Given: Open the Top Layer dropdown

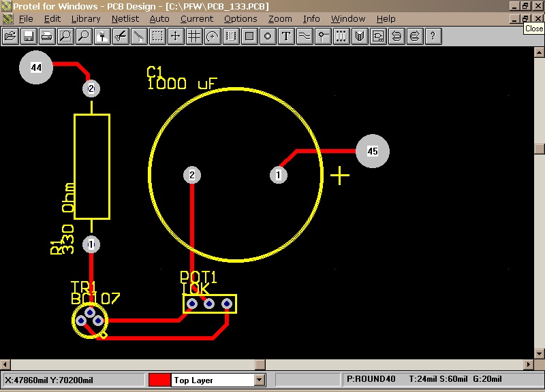Looking at the screenshot, I should [260, 380].
